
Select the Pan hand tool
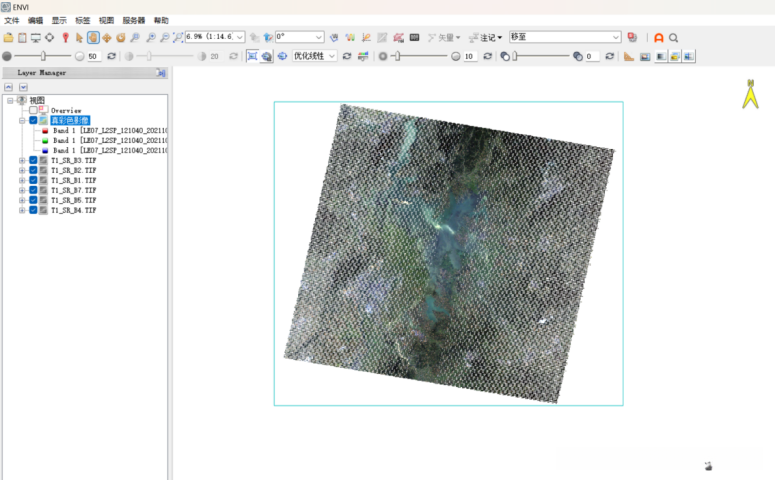[93, 38]
